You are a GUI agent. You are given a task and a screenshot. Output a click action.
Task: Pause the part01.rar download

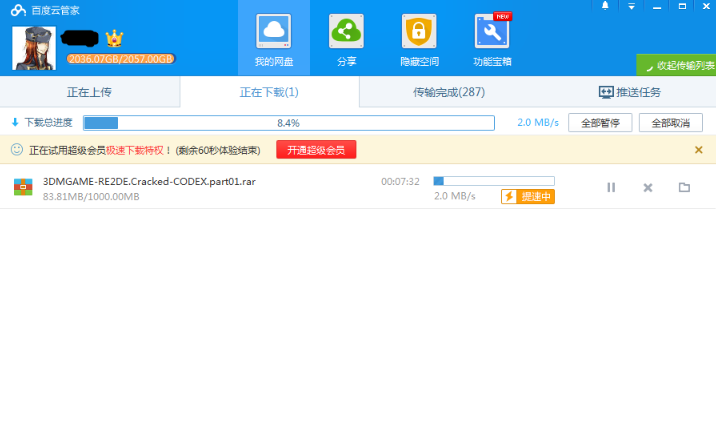pyautogui.click(x=611, y=187)
